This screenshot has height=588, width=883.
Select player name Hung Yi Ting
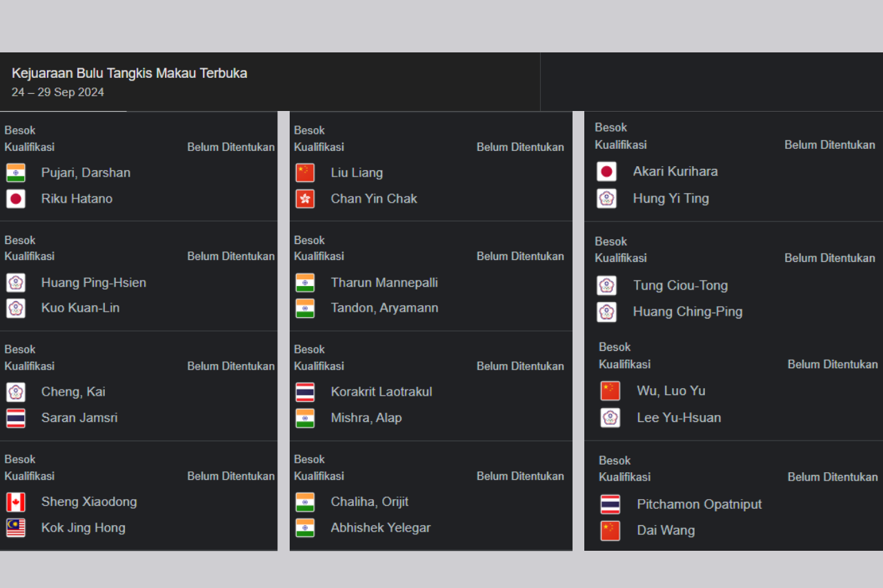pyautogui.click(x=671, y=199)
